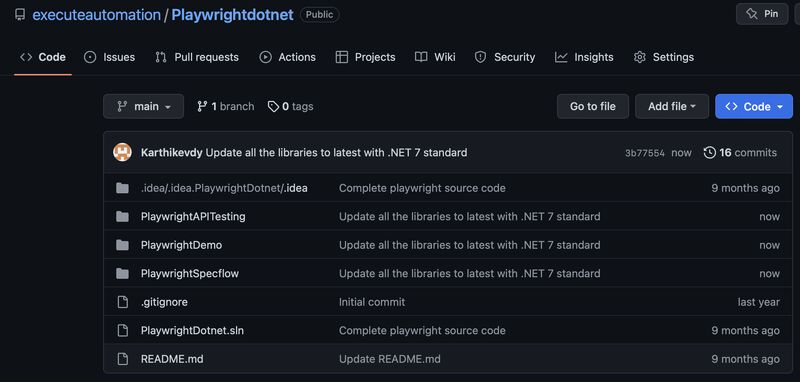Click the tag icon for 0 tags
800x382 pixels.
pyautogui.click(x=273, y=107)
